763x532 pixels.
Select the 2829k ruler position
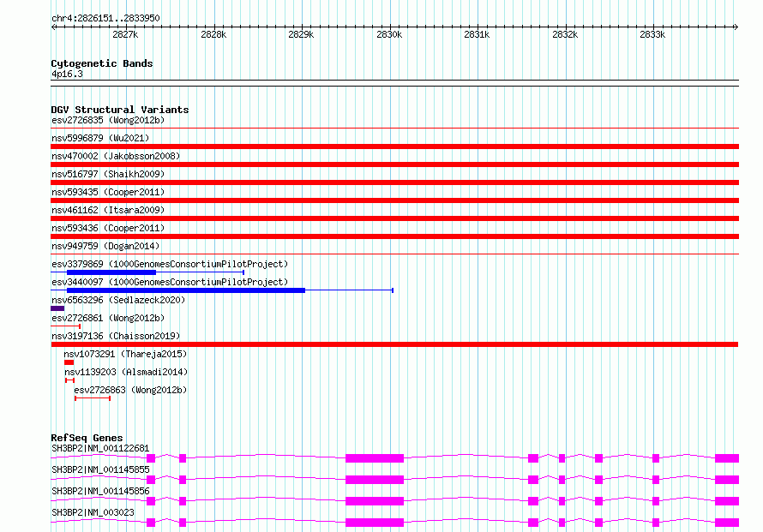tap(301, 34)
